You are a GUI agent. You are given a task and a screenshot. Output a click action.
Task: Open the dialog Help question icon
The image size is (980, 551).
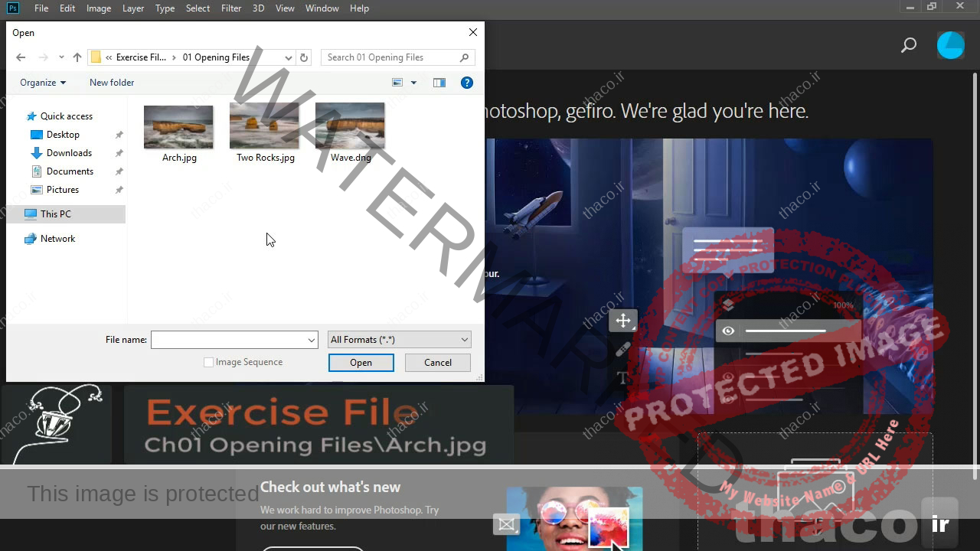pyautogui.click(x=467, y=83)
